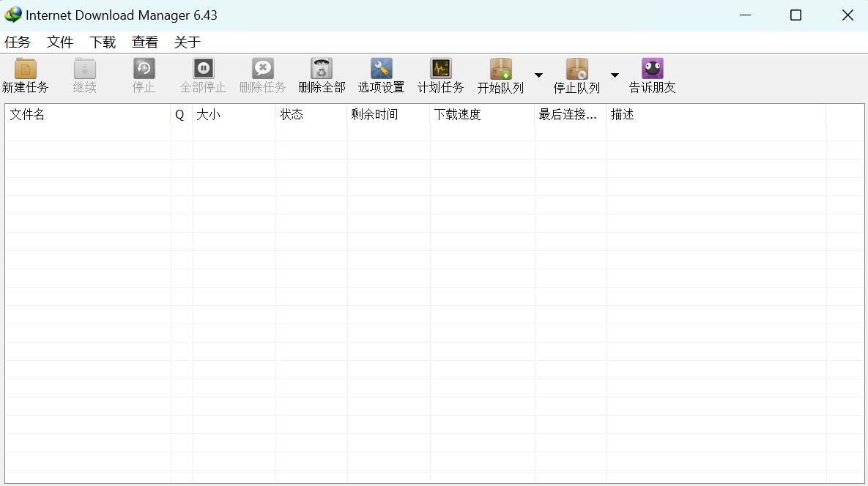
Task: Sort by the 状态 column header
Action: (311, 114)
